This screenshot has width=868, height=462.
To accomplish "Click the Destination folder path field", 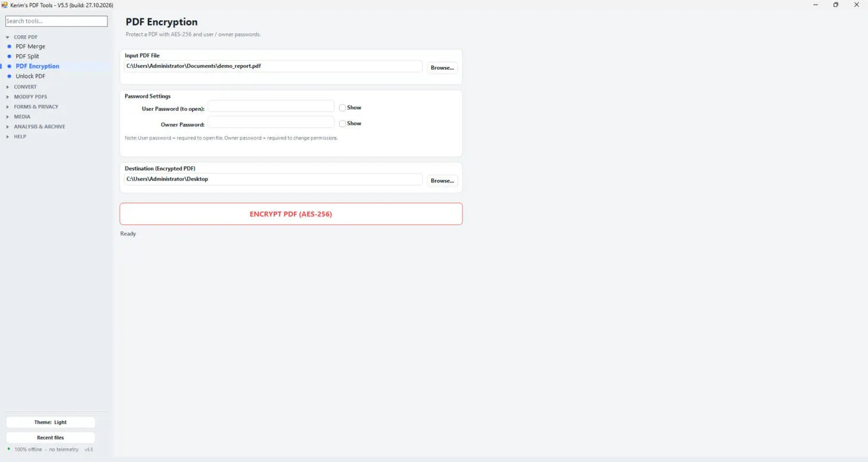I will (274, 179).
